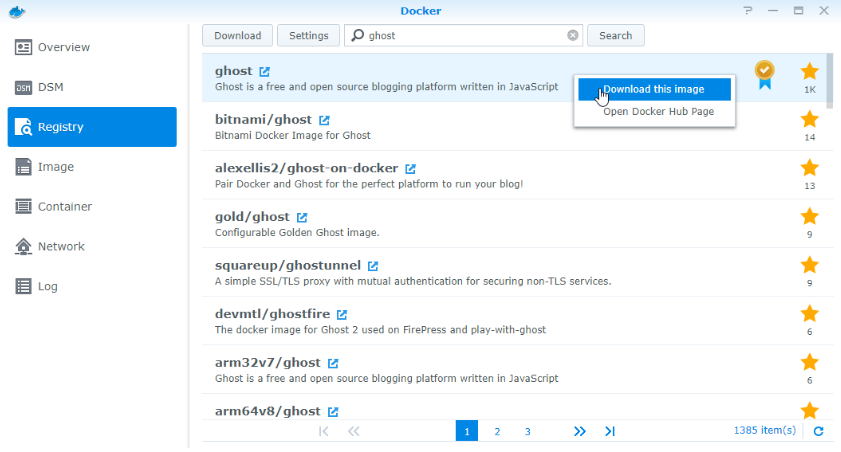Select the squareup/ghostunnel image title
The width and height of the screenshot is (841, 452).
[287, 265]
